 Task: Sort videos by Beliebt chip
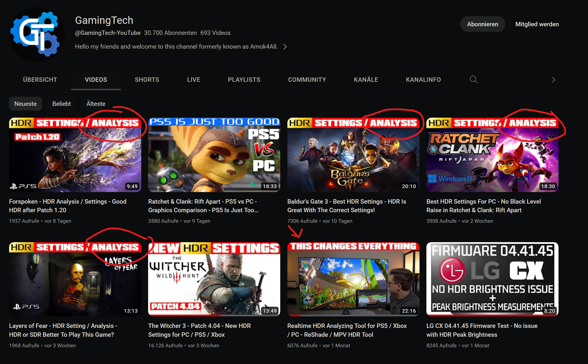coord(61,104)
